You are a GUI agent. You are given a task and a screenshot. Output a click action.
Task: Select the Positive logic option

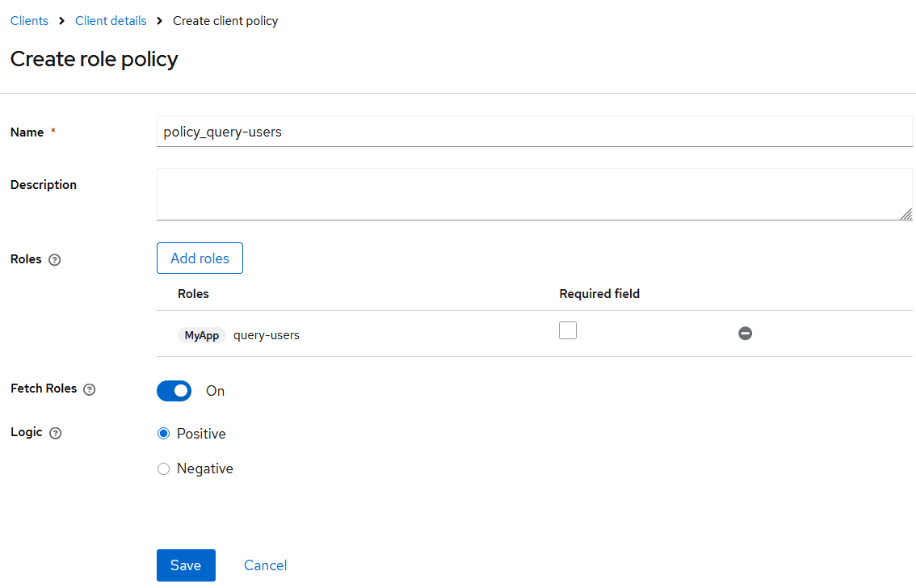click(163, 433)
